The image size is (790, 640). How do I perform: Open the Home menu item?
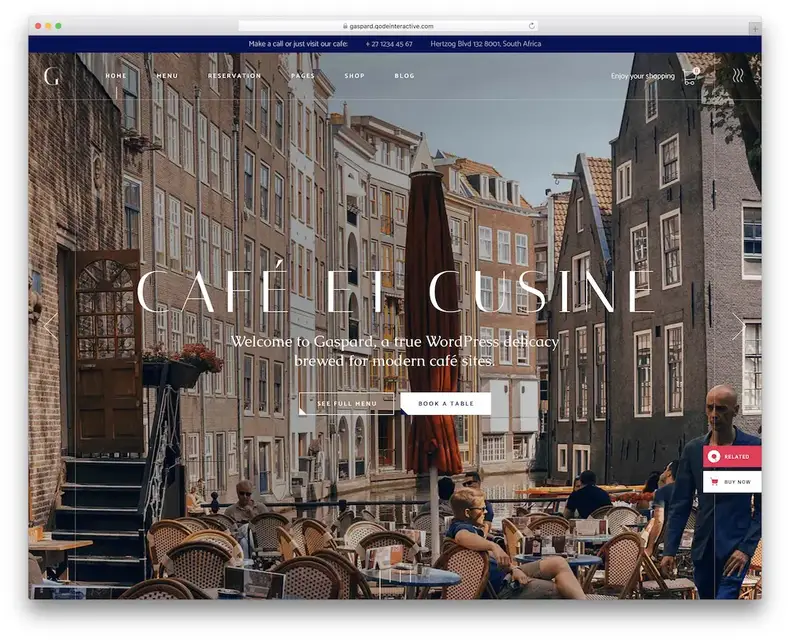tap(116, 76)
